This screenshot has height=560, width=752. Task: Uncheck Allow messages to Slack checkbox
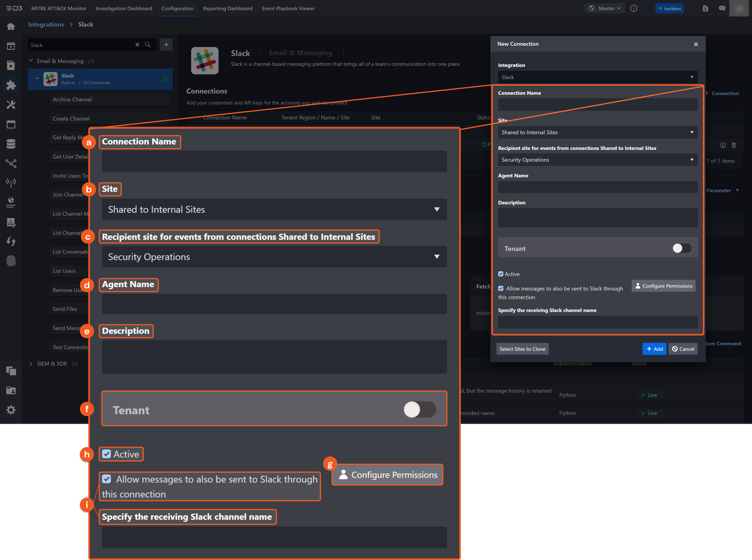pyautogui.click(x=501, y=289)
